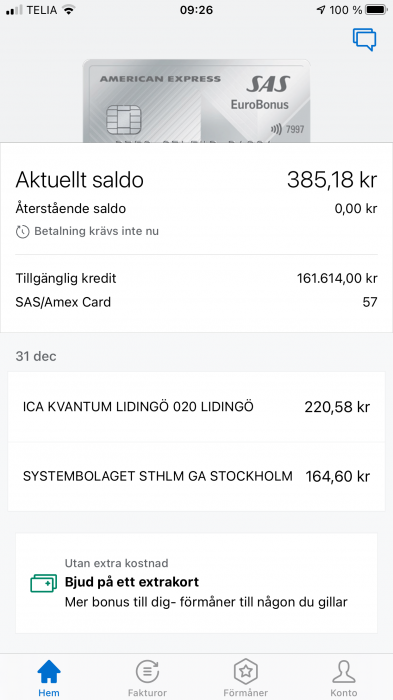Tap the Tillgänglig kredit row
Screen dimensions: 393x700
pos(196,279)
